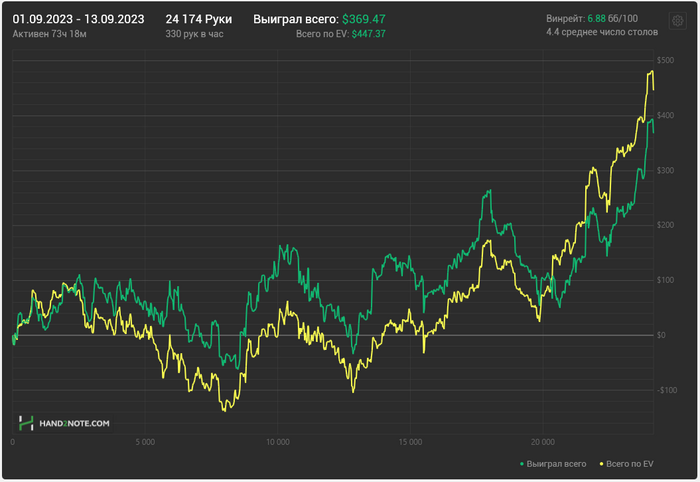This screenshot has height=482, width=700.
Task: Click the 'Выиграл всего:' header label
Action: coord(296,19)
